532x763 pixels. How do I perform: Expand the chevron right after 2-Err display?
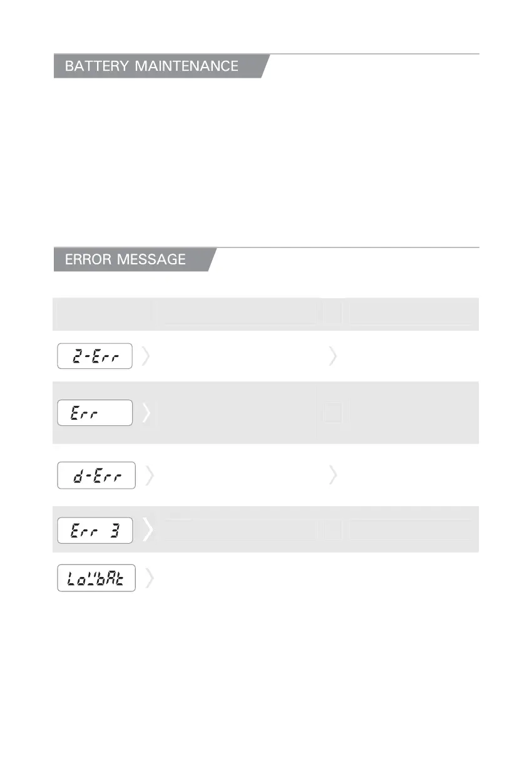[x=145, y=356]
